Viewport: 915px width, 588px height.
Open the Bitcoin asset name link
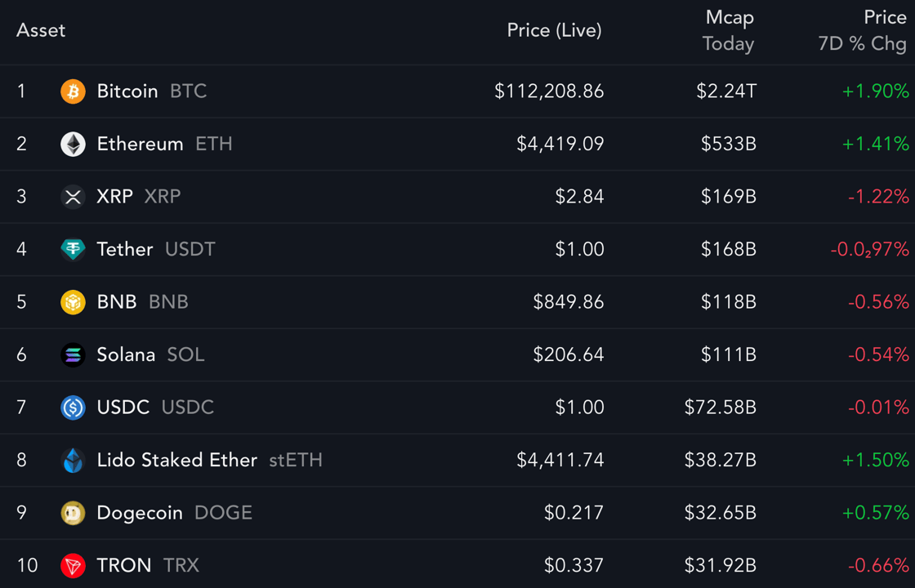point(127,91)
